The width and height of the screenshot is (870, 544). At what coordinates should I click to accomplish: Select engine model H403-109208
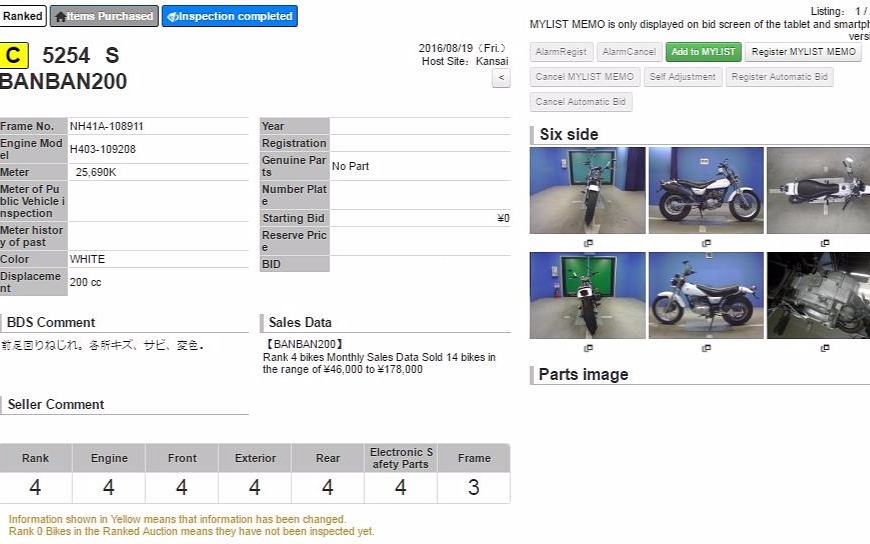[103, 149]
